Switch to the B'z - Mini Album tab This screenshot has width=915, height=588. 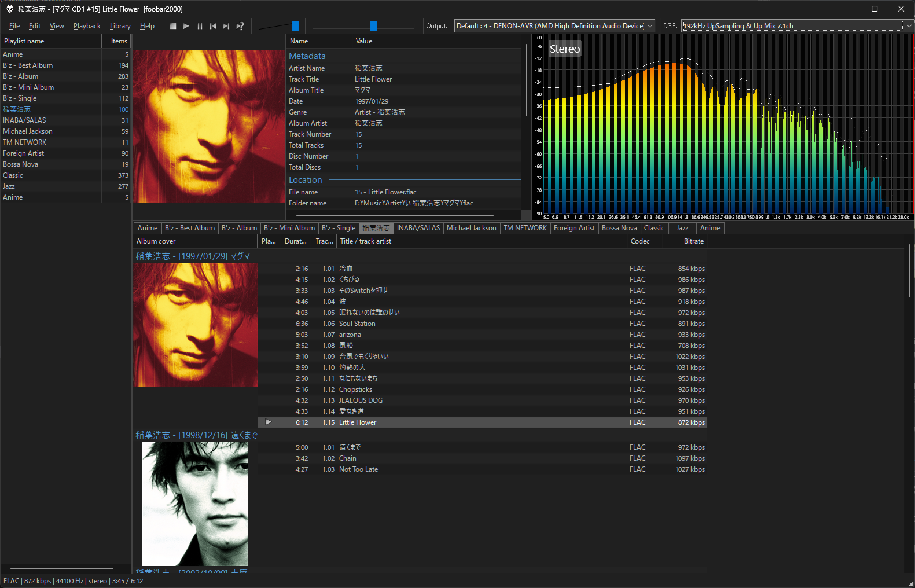point(289,228)
